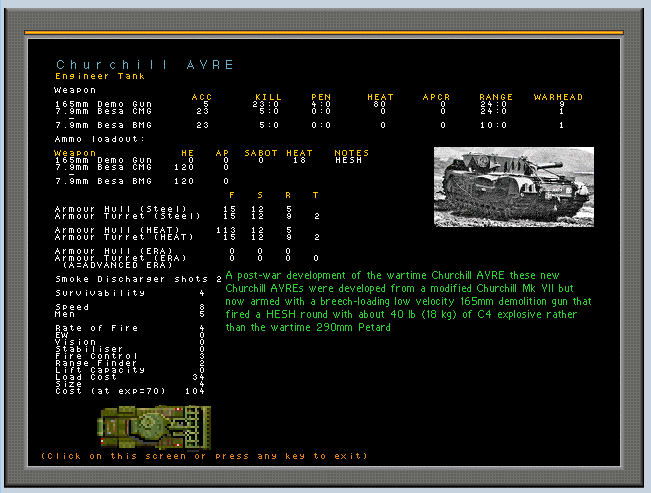Click the ACC column header in weapon table

pyautogui.click(x=201, y=97)
